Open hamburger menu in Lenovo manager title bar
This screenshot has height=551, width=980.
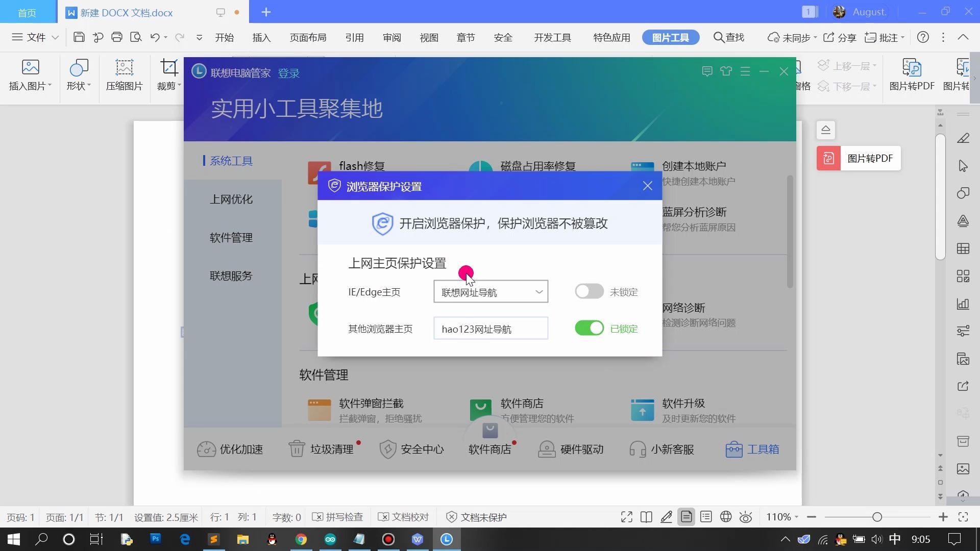click(x=745, y=71)
